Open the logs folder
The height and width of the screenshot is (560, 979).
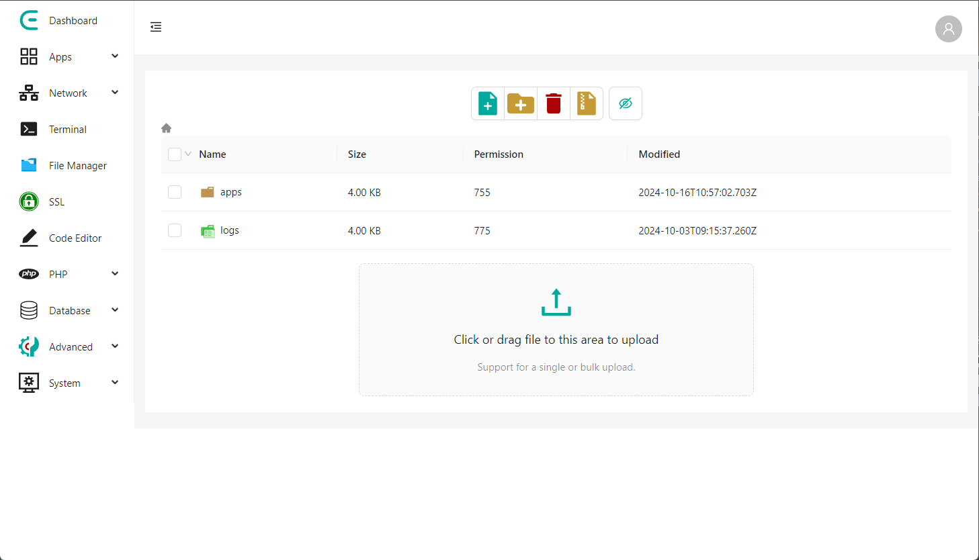(x=230, y=230)
